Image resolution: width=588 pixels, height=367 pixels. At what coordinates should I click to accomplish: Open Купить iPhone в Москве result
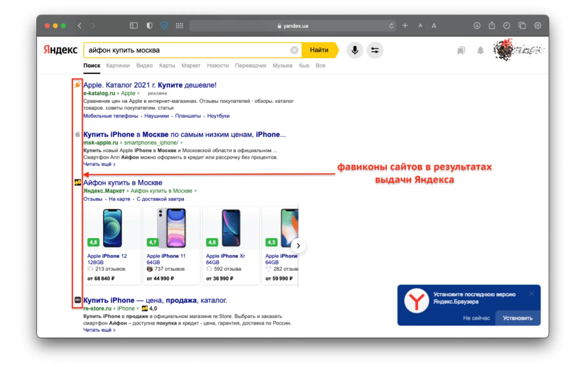(184, 134)
